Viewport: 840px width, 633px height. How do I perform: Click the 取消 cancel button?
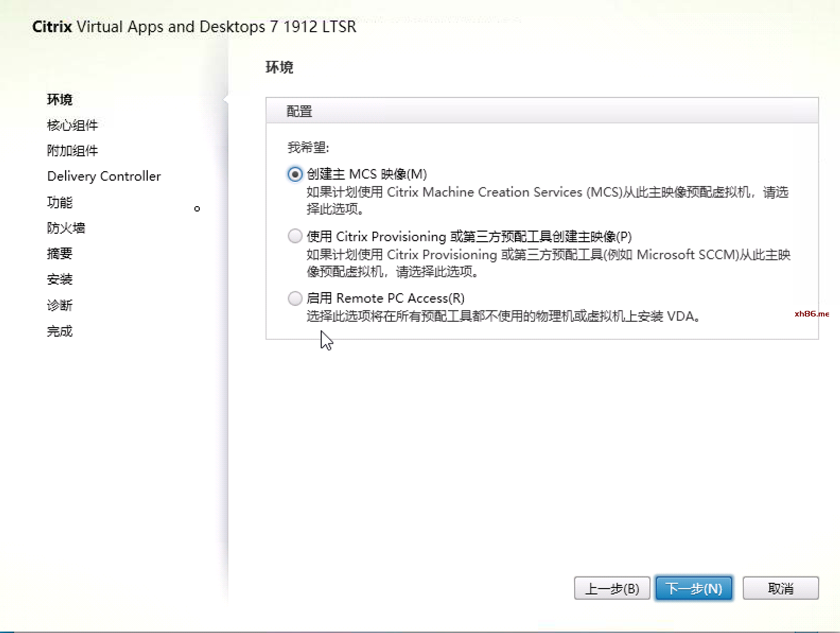[x=780, y=588]
